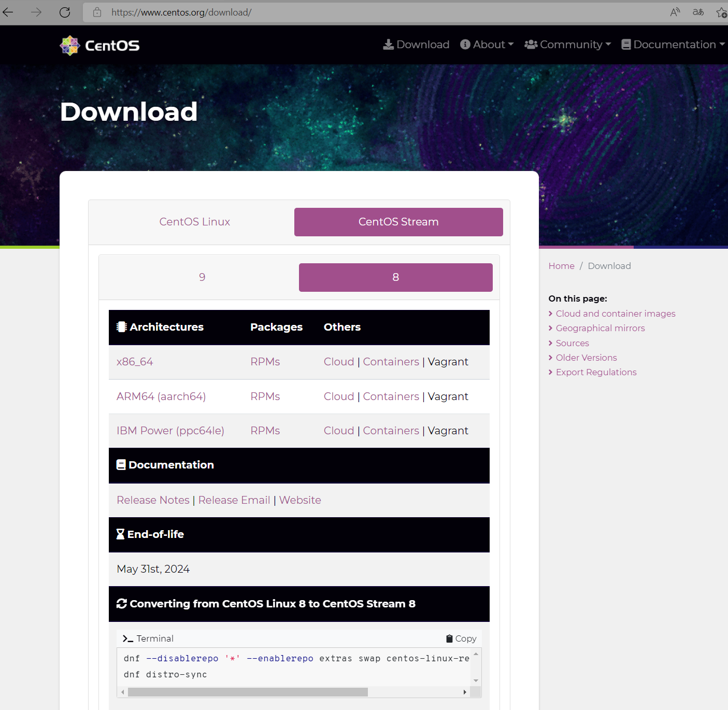Image resolution: width=728 pixels, height=710 pixels.
Task: Switch to the CentOS Linux tab
Action: tap(195, 222)
